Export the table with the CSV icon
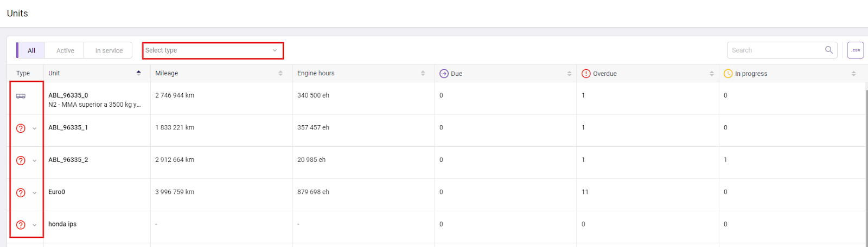This screenshot has height=247, width=868. point(855,50)
